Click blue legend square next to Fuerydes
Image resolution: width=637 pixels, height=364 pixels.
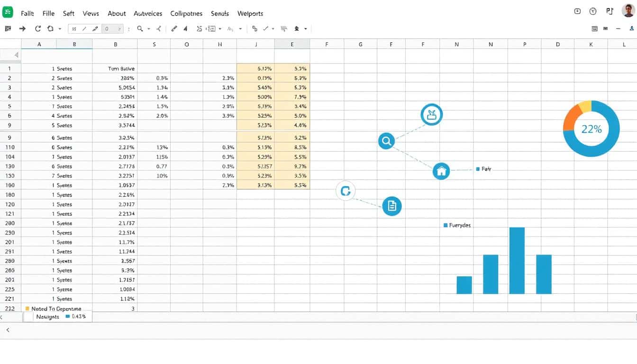click(446, 226)
